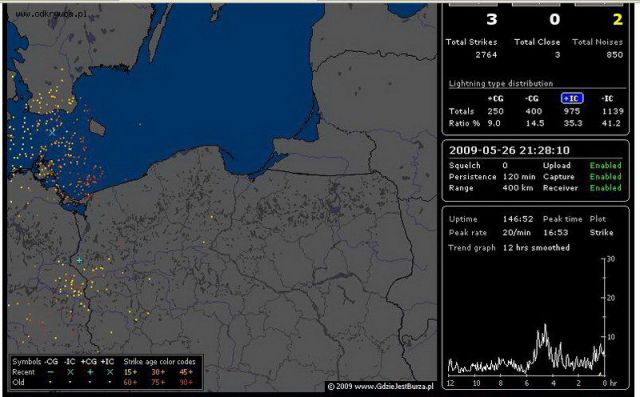Click the old +IC dot symbol in legend
640x397 pixels.
coord(110,382)
